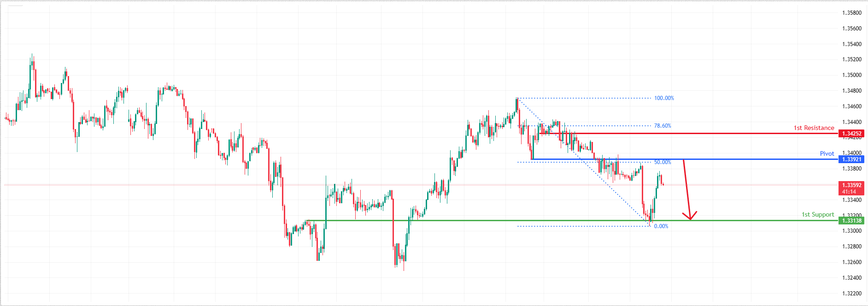Viewport: 868px width, 306px height.
Task: Click the green 1.33138 support price tag
Action: [x=851, y=221]
